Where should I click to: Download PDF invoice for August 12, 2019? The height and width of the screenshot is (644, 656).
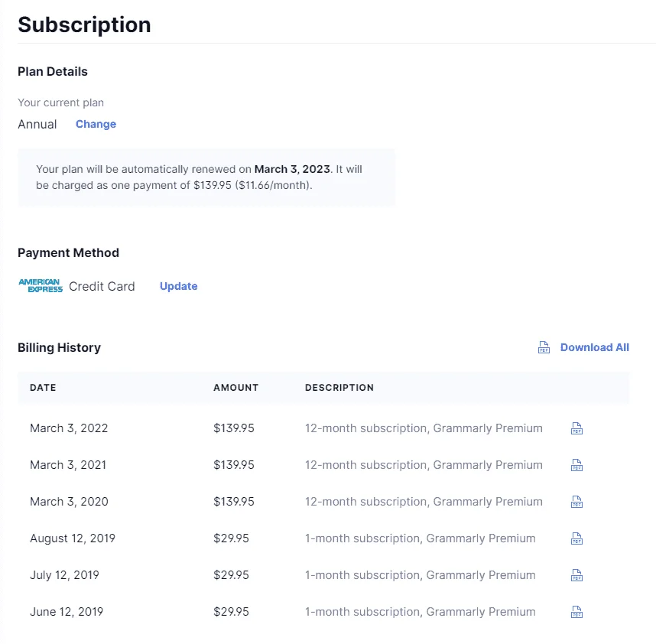[x=576, y=538]
